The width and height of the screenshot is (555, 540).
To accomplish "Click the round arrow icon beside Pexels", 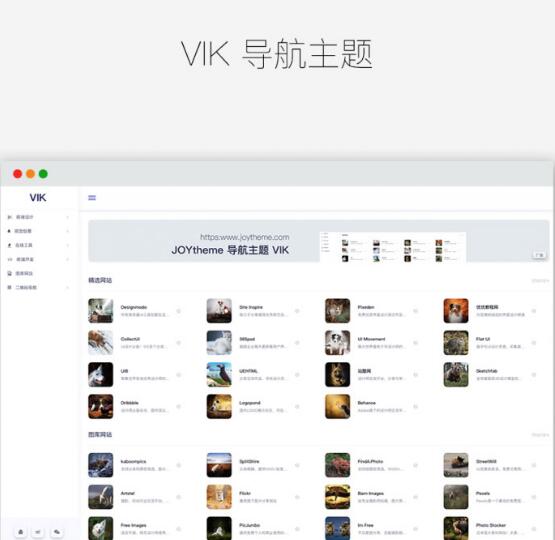I will coord(534,497).
